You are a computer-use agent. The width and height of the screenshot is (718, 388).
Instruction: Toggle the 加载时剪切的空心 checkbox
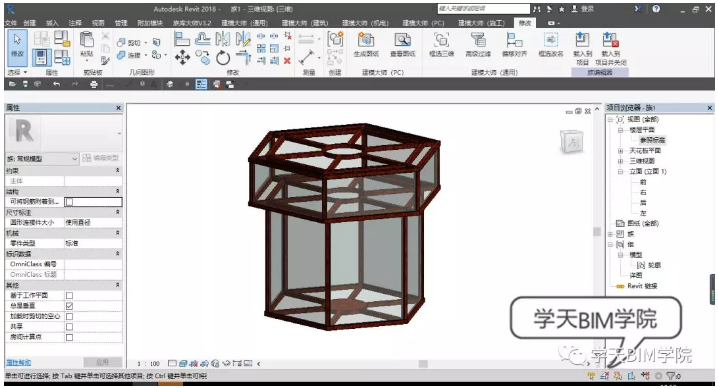coord(69,316)
